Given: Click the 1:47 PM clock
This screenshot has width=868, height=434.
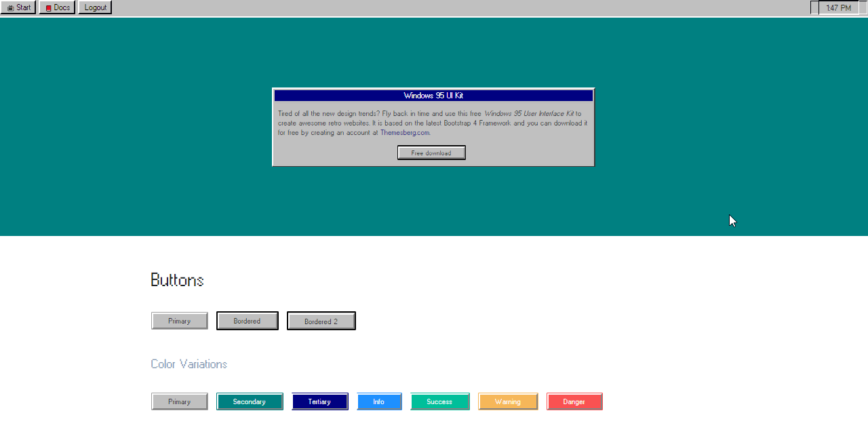Looking at the screenshot, I should [x=838, y=7].
